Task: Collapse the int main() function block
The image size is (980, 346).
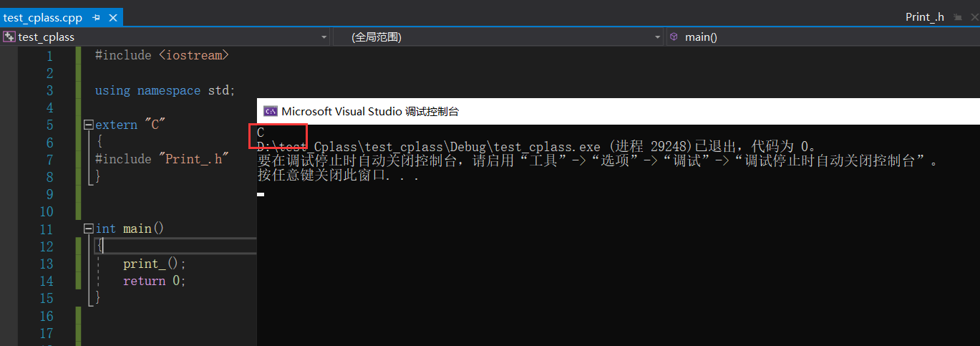Action: tap(88, 229)
